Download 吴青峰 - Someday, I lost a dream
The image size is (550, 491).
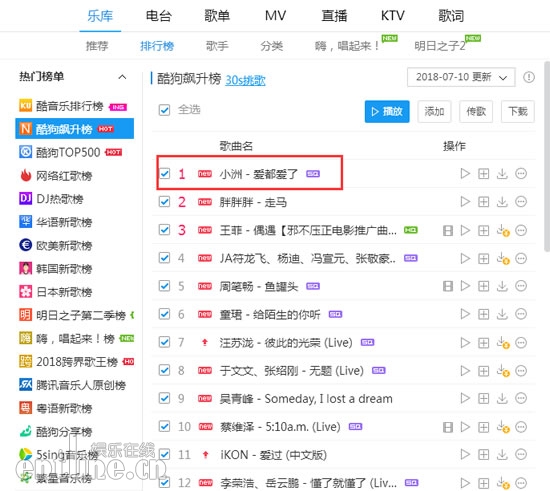coord(502,398)
